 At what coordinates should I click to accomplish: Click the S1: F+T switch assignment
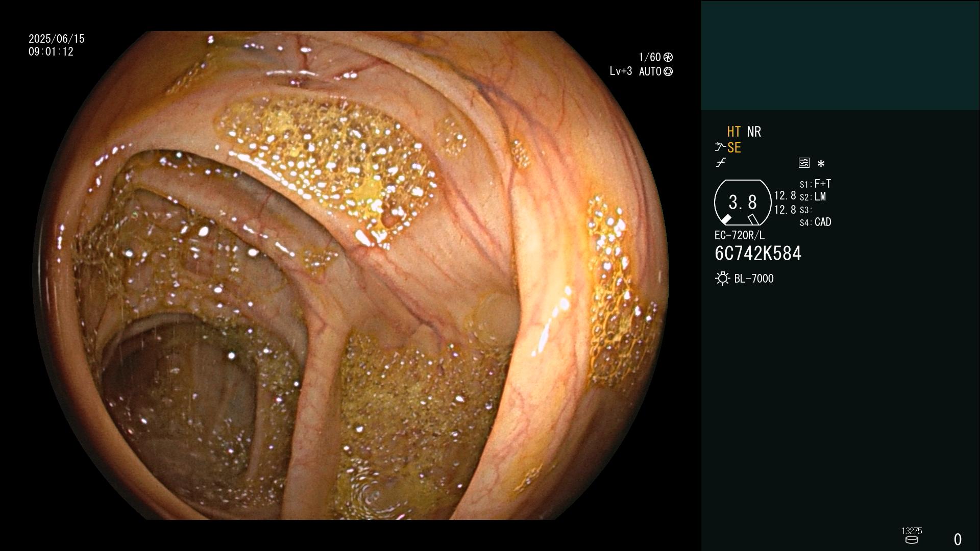click(816, 184)
